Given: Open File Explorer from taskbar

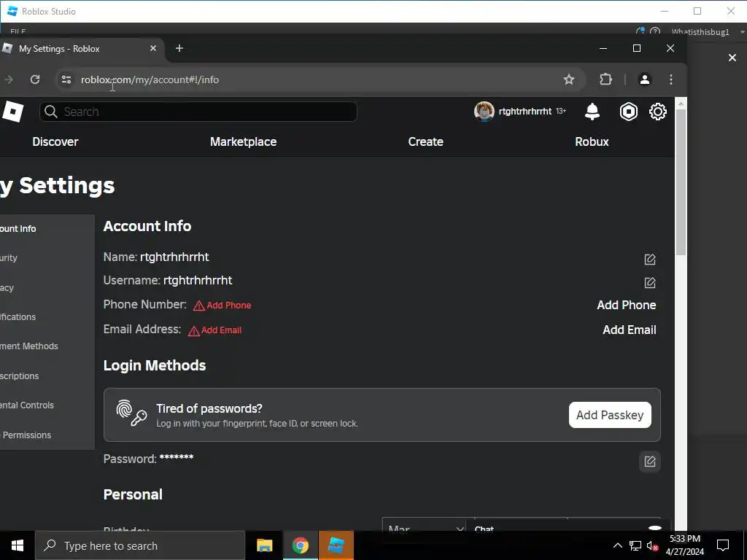Looking at the screenshot, I should (264, 545).
